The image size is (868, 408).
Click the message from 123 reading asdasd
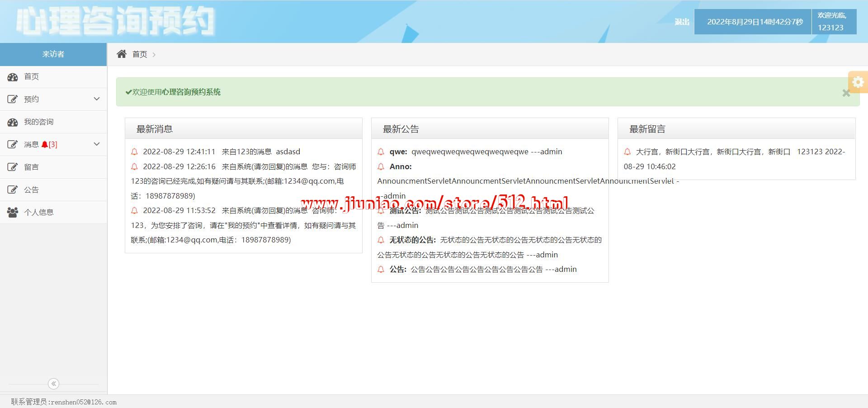[x=222, y=152]
